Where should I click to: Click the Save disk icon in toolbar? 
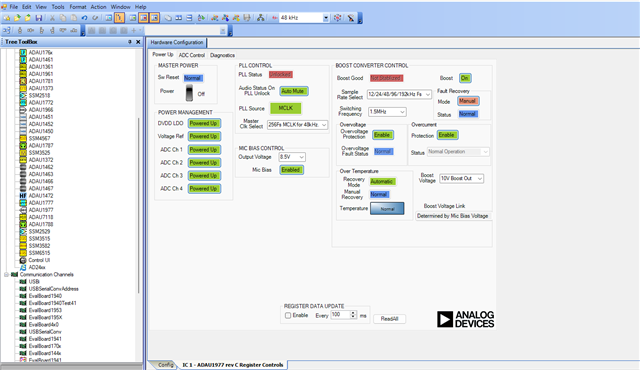(x=39, y=18)
